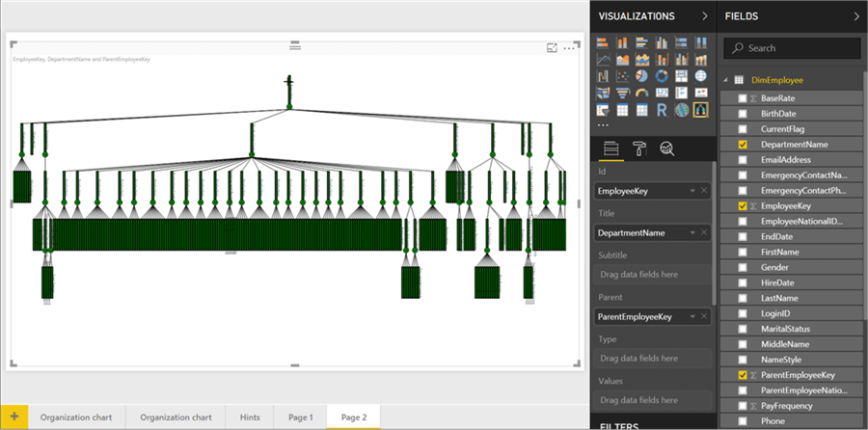This screenshot has height=430, width=868.
Task: Switch to the Page 1 tab
Action: pyautogui.click(x=300, y=417)
